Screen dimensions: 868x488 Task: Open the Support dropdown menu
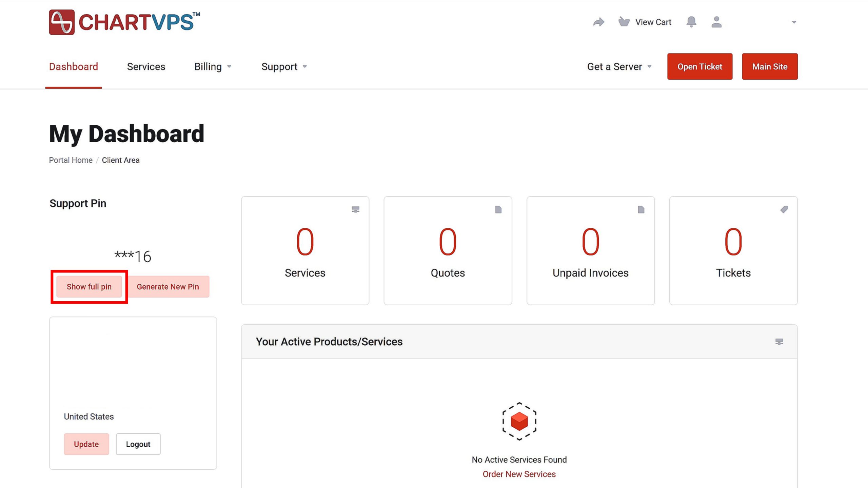click(284, 67)
